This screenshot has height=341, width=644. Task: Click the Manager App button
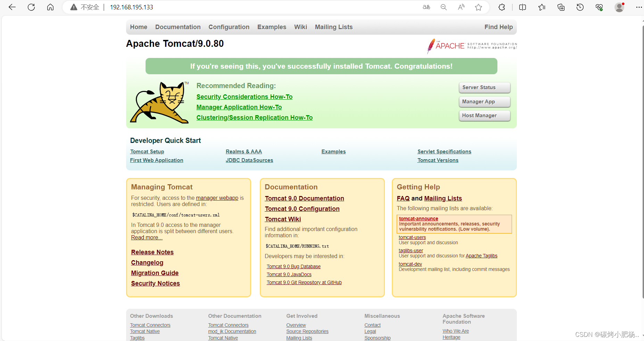click(485, 102)
